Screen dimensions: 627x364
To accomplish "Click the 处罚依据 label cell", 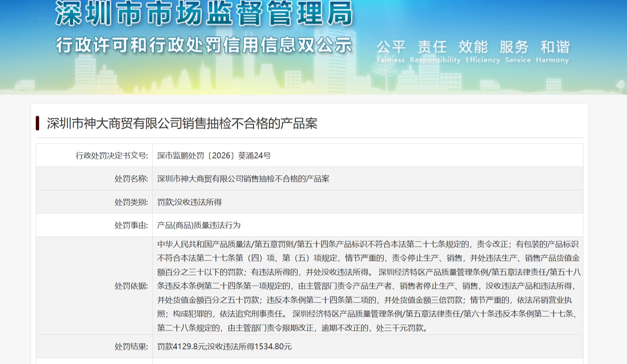I will pos(94,286).
